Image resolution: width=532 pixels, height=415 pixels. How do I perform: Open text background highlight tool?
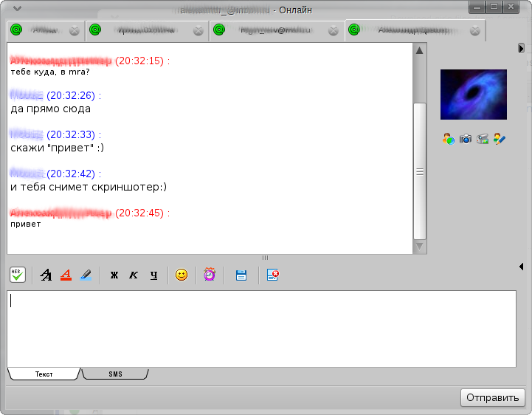(x=86, y=275)
